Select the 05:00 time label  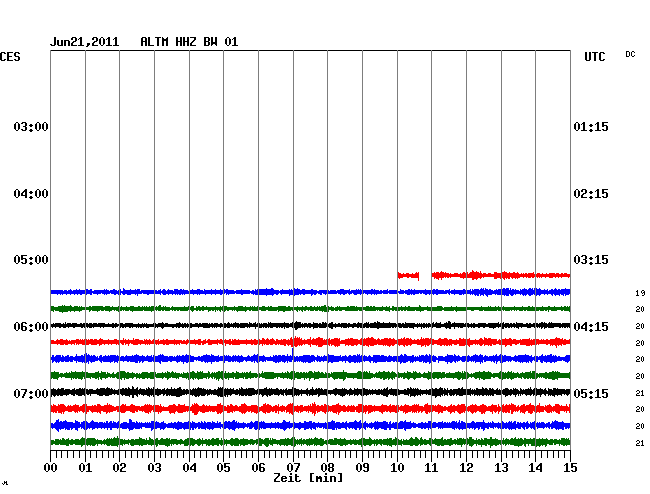tap(31, 260)
